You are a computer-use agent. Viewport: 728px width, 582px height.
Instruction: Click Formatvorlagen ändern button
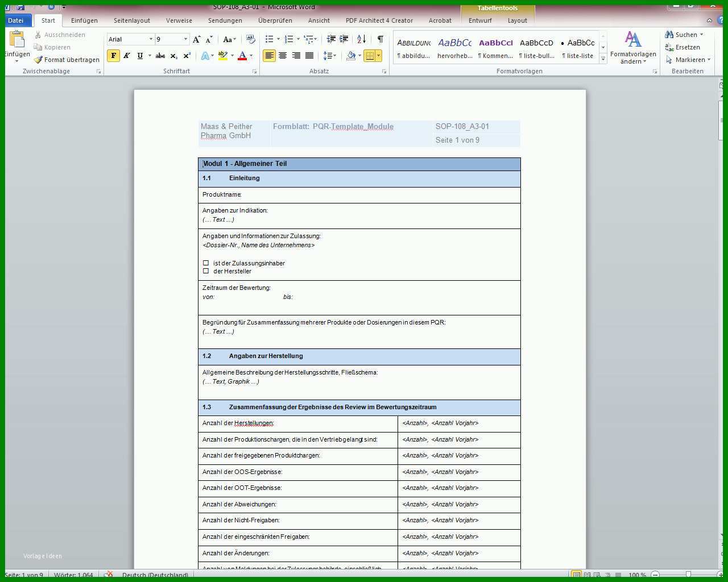click(x=633, y=47)
